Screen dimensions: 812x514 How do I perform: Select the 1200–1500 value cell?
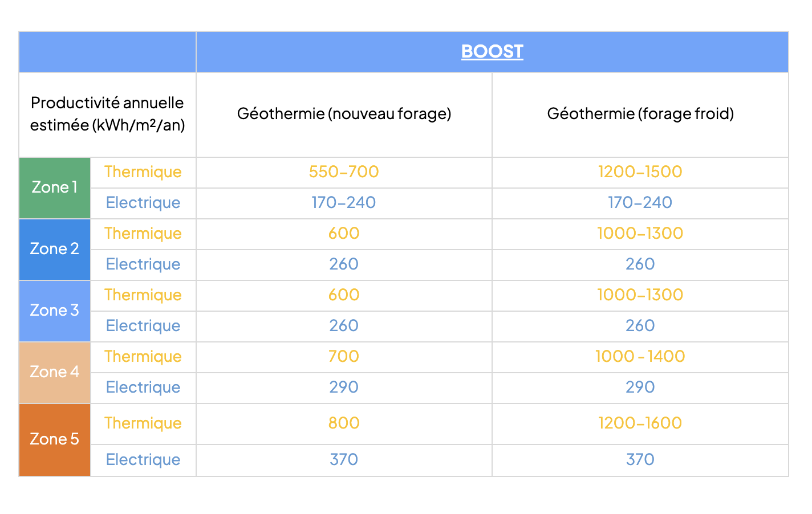pos(640,172)
